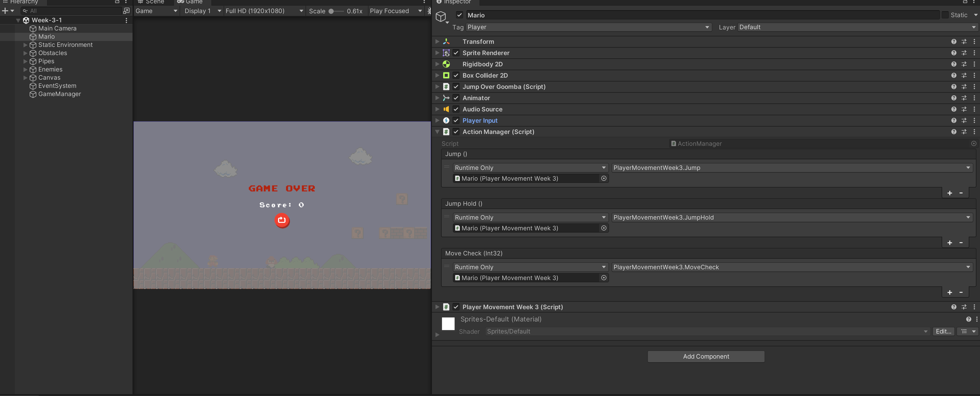Image resolution: width=980 pixels, height=396 pixels.
Task: Click the hierarchy search field
Action: [x=71, y=11]
